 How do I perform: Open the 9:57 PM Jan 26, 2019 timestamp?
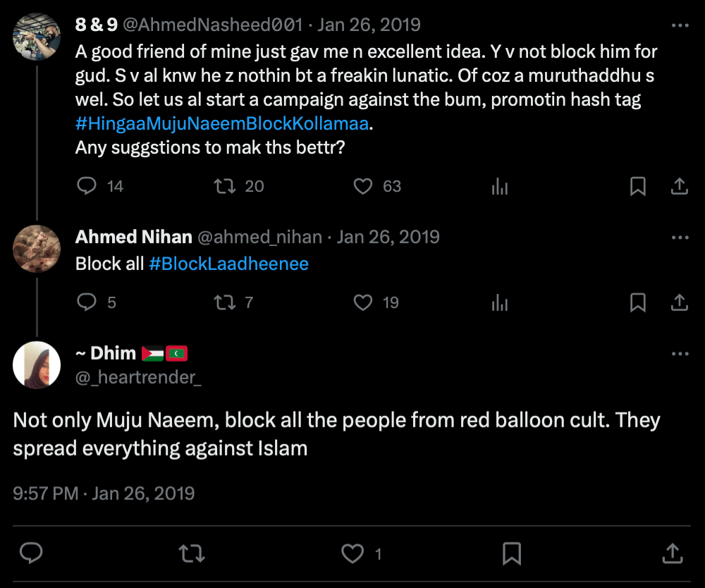(x=104, y=493)
